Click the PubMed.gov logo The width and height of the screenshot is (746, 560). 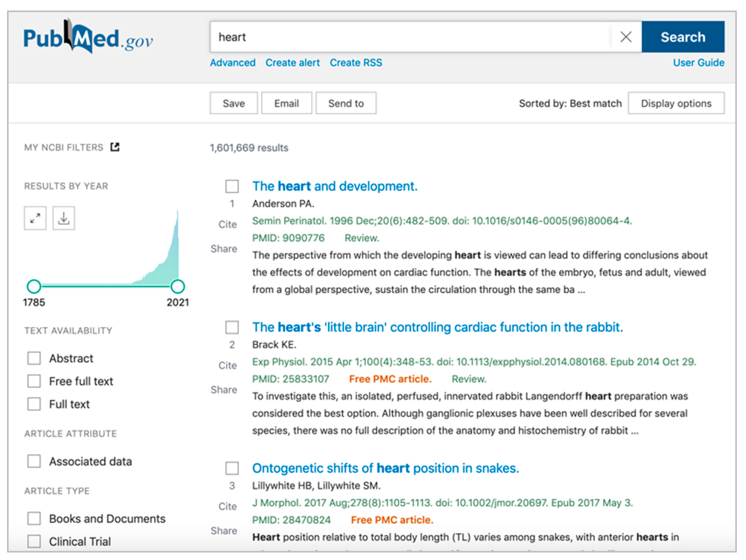88,38
